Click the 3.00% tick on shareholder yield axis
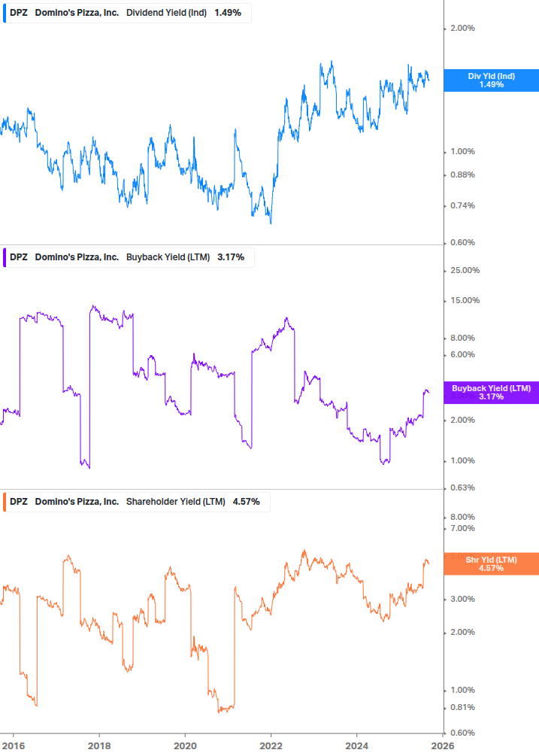This screenshot has height=756, width=539. [462, 600]
